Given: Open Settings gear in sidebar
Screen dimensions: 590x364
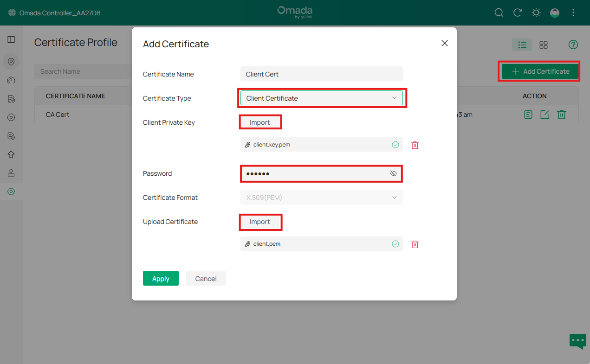Looking at the screenshot, I should click(11, 191).
